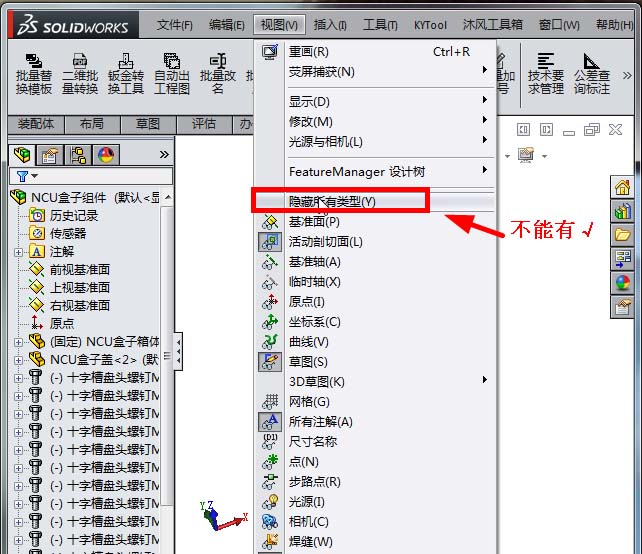Open Appearances color ball icon in task pane

click(x=622, y=283)
